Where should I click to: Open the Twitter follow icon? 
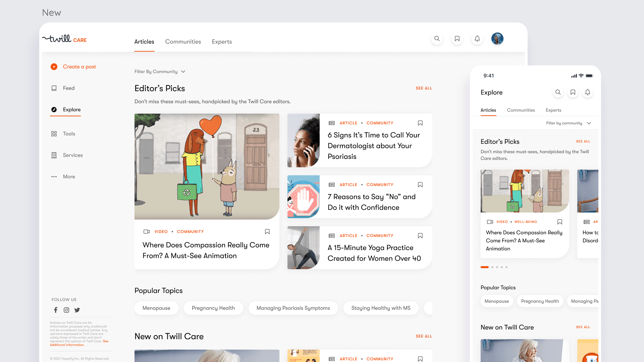77,310
